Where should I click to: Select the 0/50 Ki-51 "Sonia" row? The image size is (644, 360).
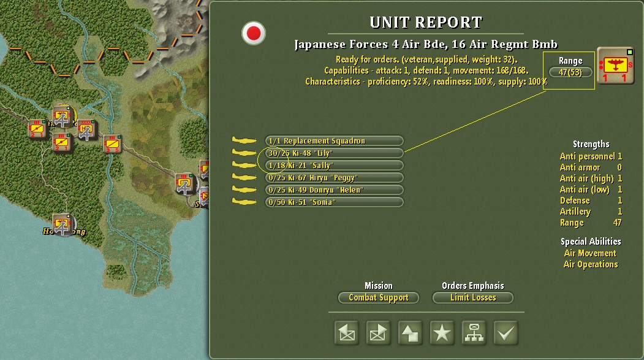coord(335,202)
